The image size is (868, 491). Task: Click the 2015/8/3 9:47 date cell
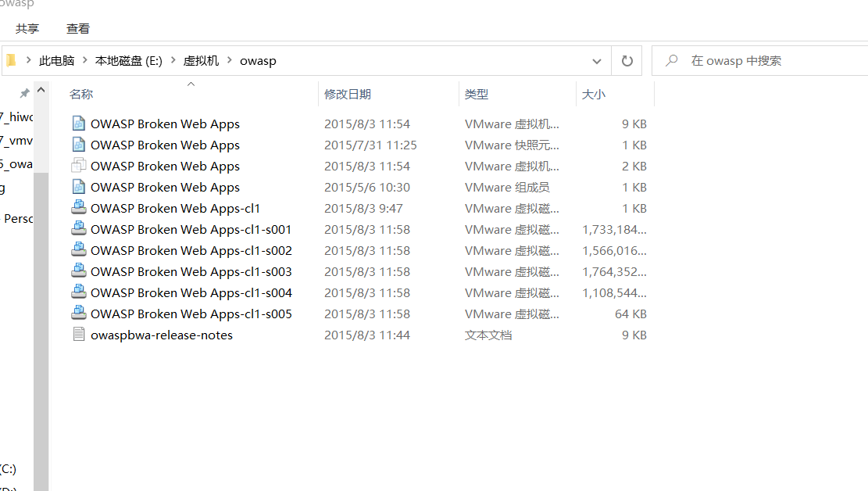click(363, 209)
